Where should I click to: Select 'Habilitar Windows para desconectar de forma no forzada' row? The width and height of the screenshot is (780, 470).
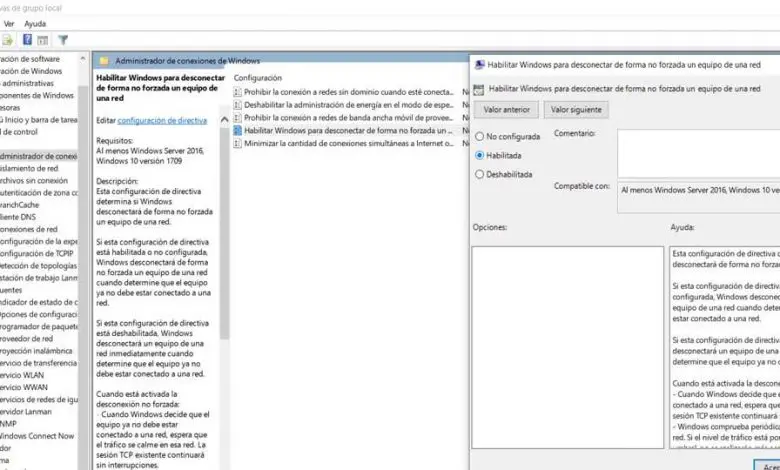pyautogui.click(x=348, y=131)
